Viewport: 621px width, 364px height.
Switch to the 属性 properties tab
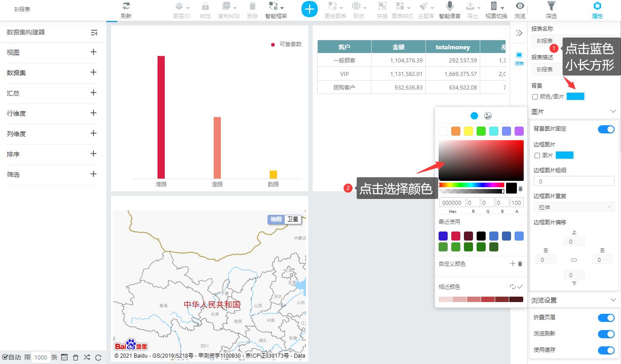[597, 9]
